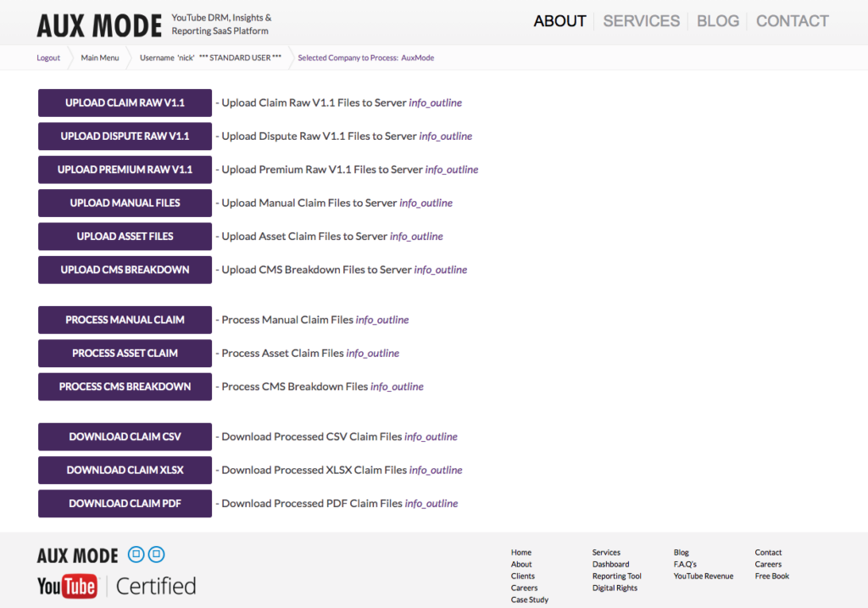The image size is (868, 608).
Task: Open the Free Book footer link
Action: (771, 576)
